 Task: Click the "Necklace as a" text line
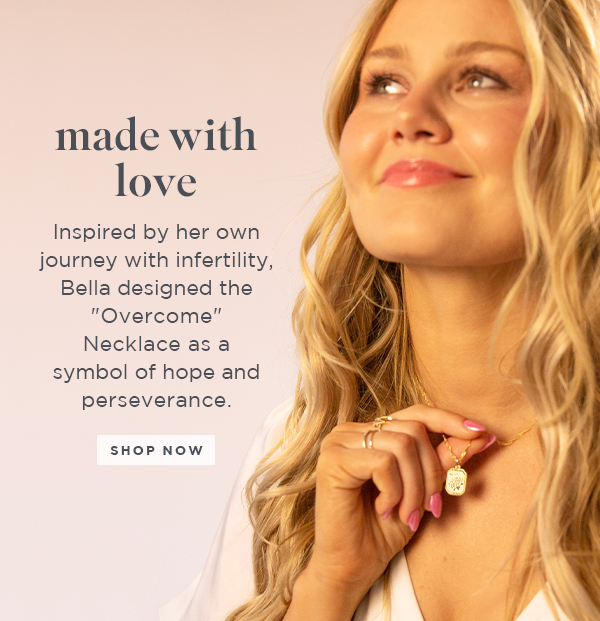pos(156,344)
